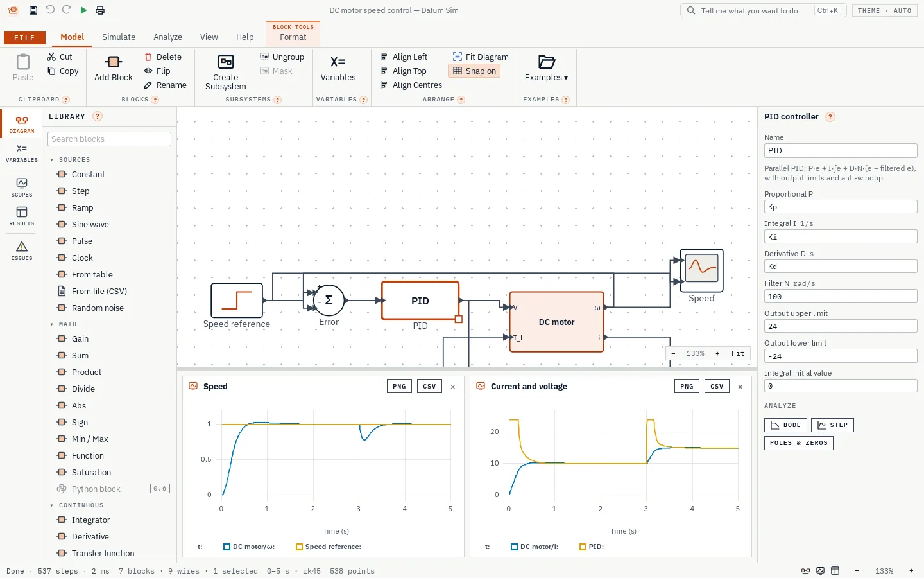Open the File menu
The height and width of the screenshot is (578, 924).
click(24, 38)
